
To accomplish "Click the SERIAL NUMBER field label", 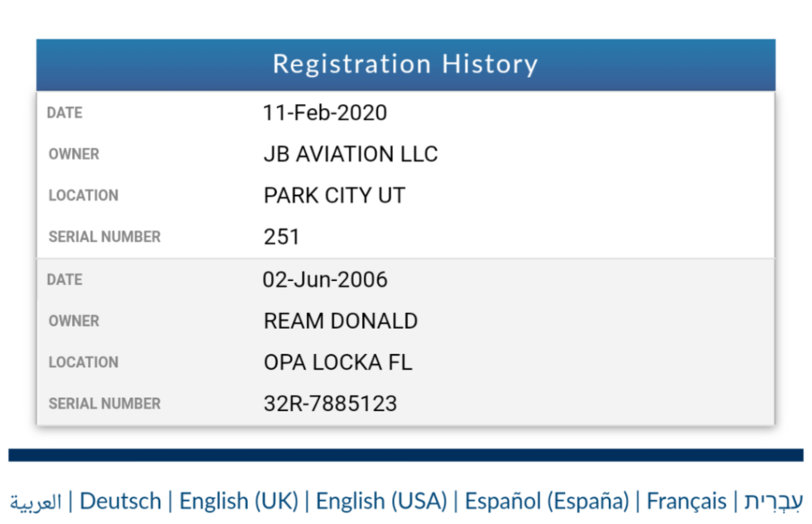I will point(105,236).
